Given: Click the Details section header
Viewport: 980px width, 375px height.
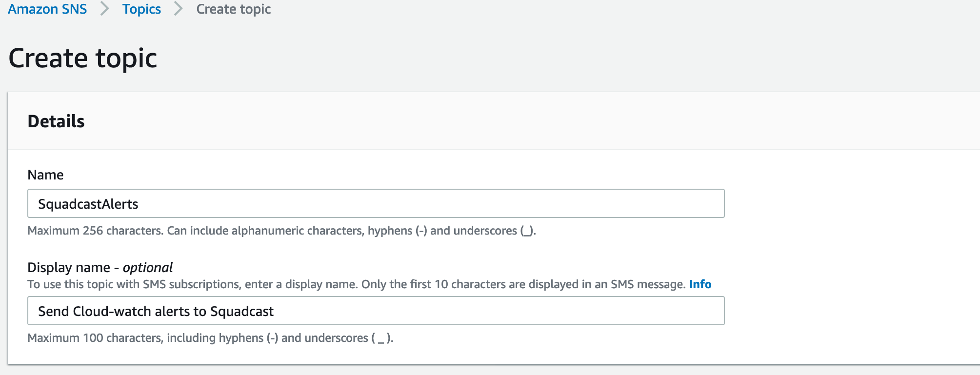Looking at the screenshot, I should click(x=56, y=121).
